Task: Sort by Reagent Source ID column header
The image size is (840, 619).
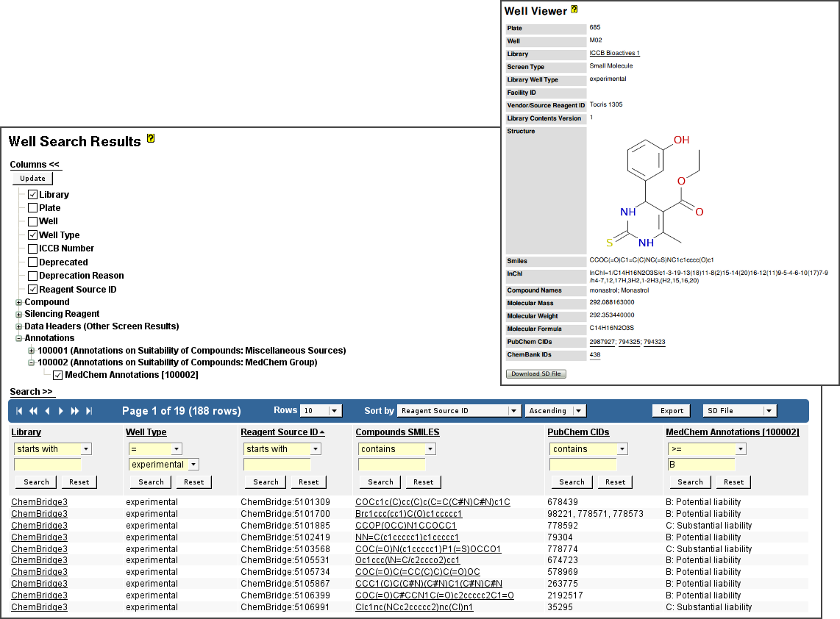Action: 282,432
